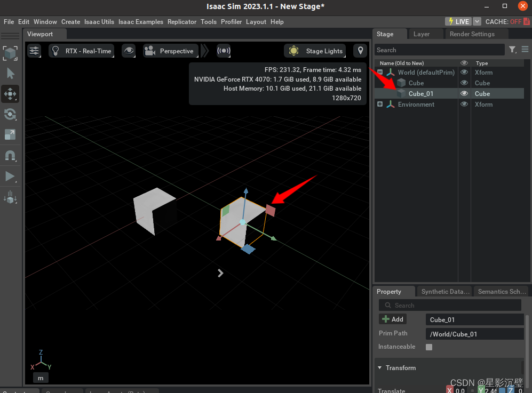Open the Replicator menu
The height and width of the screenshot is (393, 532).
(x=182, y=22)
